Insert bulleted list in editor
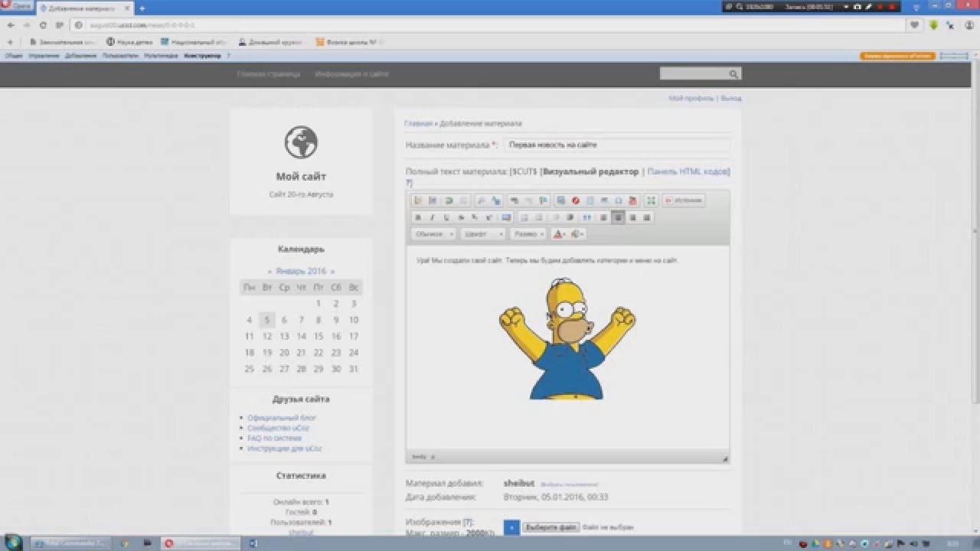 click(x=539, y=217)
